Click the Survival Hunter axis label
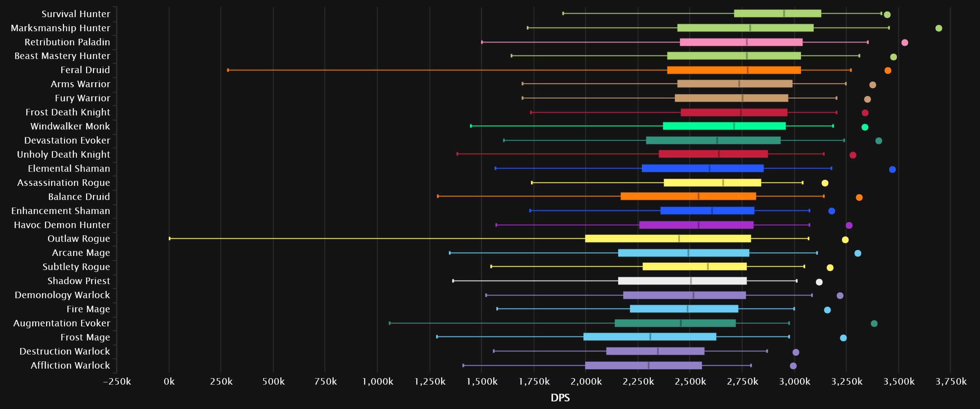This screenshot has height=409, width=980. click(76, 14)
